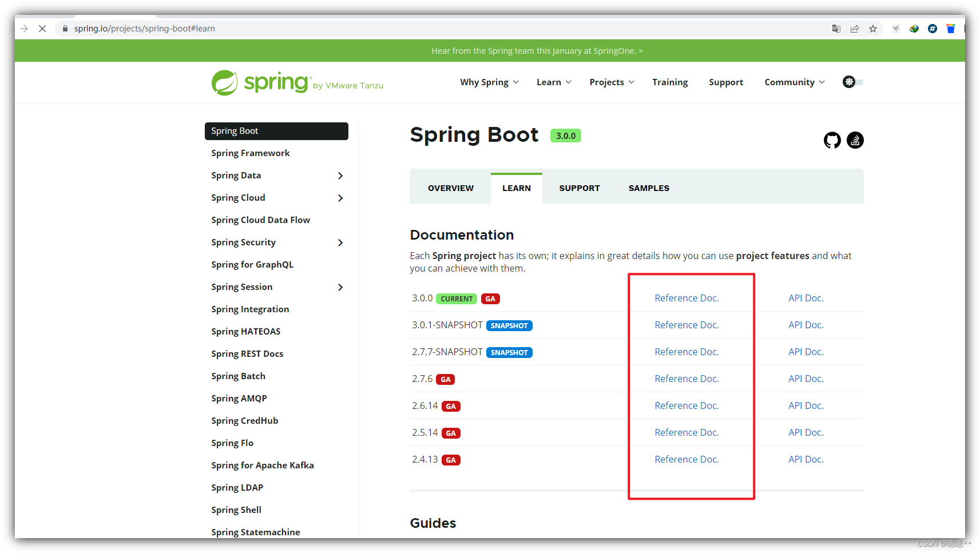Image resolution: width=980 pixels, height=553 pixels.
Task: Expand the Spring Data submenu chevron
Action: point(340,176)
